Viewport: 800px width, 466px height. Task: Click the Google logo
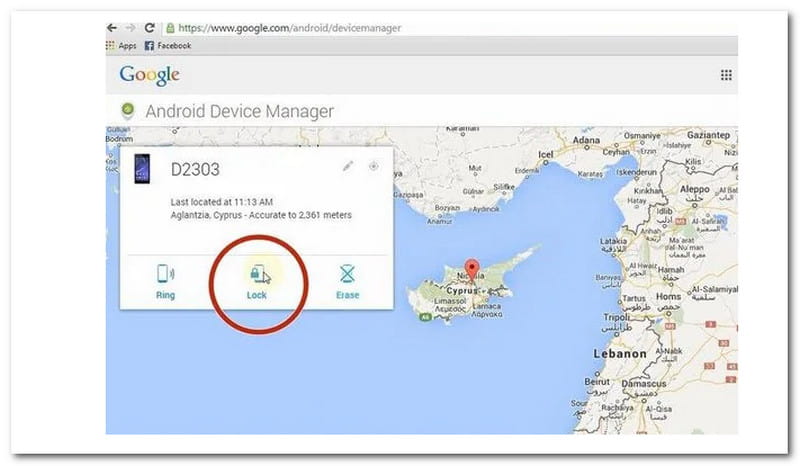tap(149, 75)
